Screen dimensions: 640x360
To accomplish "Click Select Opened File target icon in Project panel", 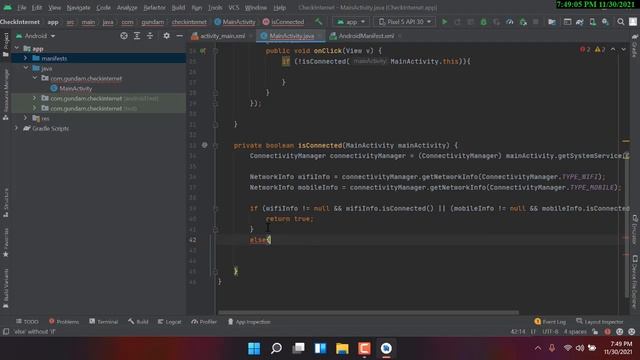I will [124, 36].
